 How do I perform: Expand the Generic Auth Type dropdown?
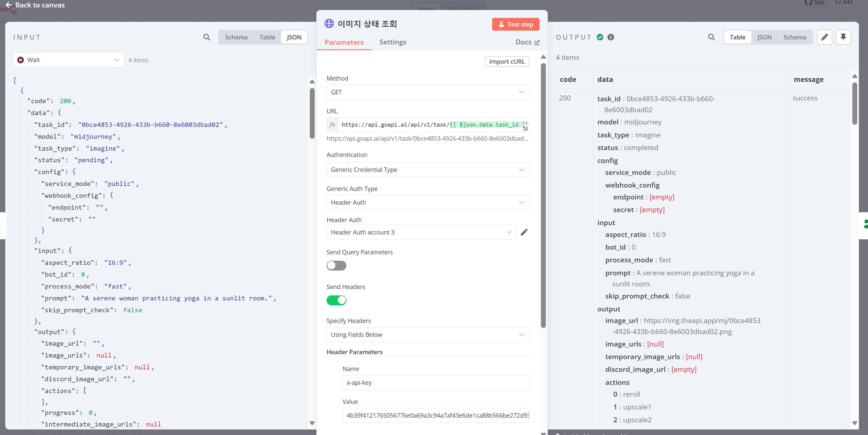point(427,202)
